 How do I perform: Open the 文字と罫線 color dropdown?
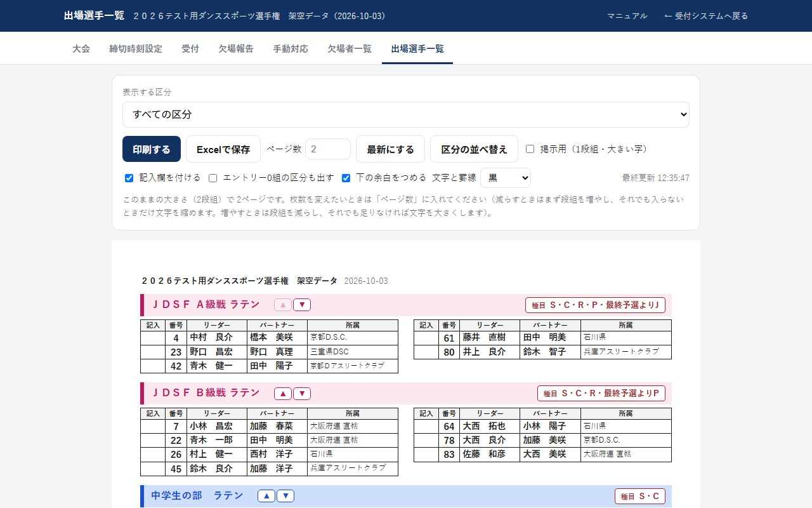point(506,178)
